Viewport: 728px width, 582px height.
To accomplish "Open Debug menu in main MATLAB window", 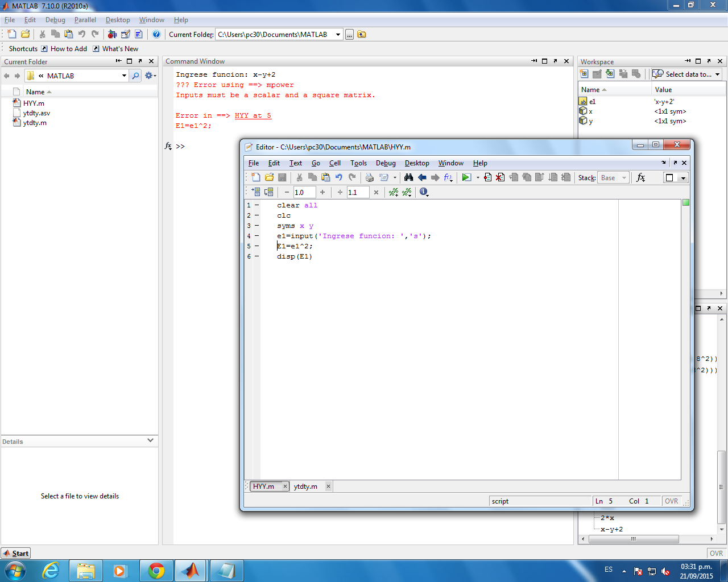I will point(55,20).
